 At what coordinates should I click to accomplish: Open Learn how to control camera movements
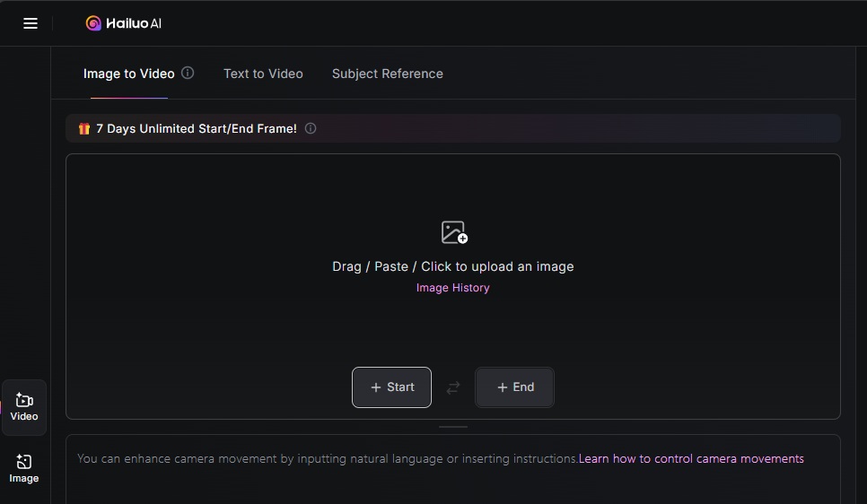click(x=691, y=458)
